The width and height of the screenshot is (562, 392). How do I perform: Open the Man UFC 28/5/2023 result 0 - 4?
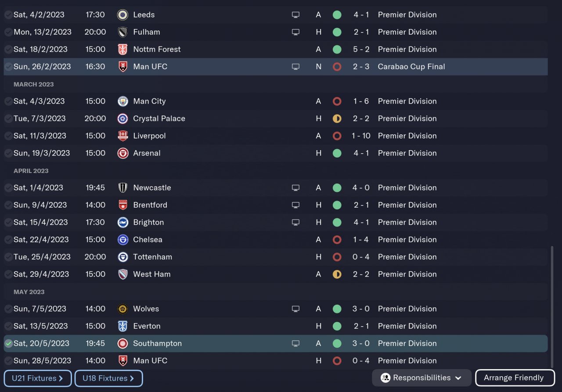tap(361, 361)
